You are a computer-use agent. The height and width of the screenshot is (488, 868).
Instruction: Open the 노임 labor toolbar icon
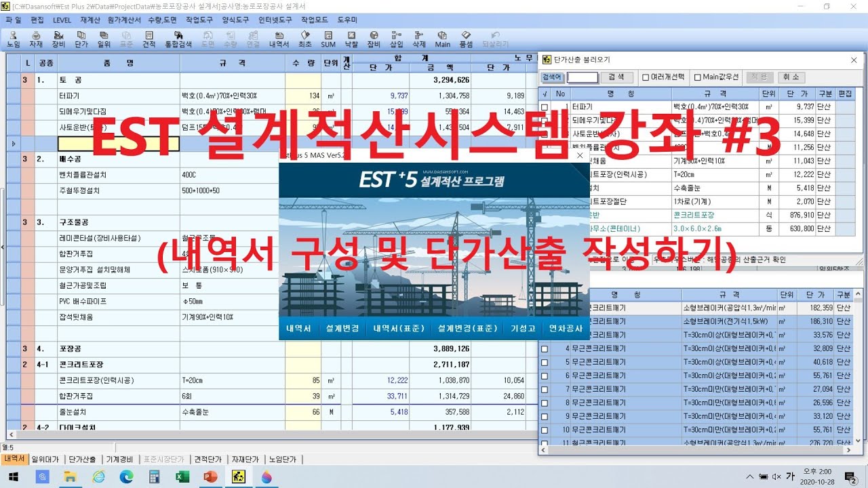point(14,39)
